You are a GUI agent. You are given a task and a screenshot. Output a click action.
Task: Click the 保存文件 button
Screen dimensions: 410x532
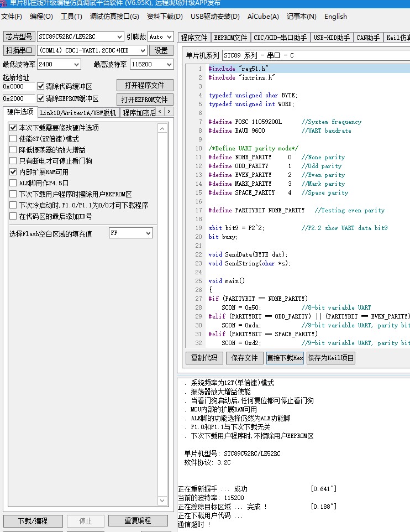[244, 358]
